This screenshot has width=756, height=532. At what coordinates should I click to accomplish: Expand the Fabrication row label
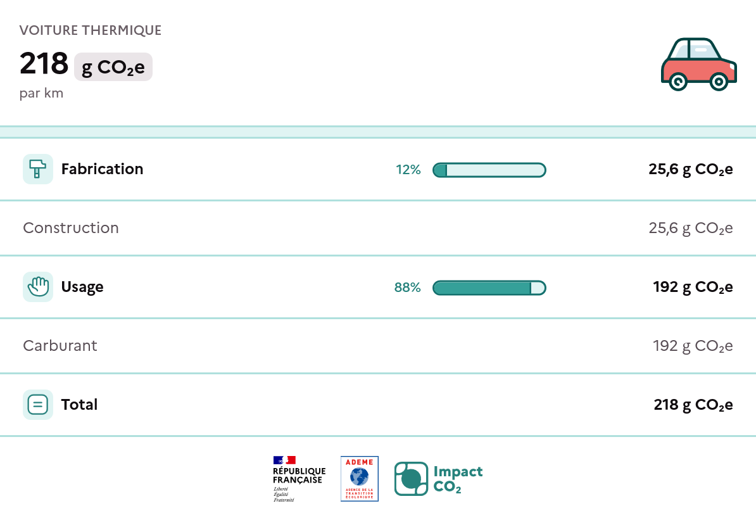(x=102, y=169)
